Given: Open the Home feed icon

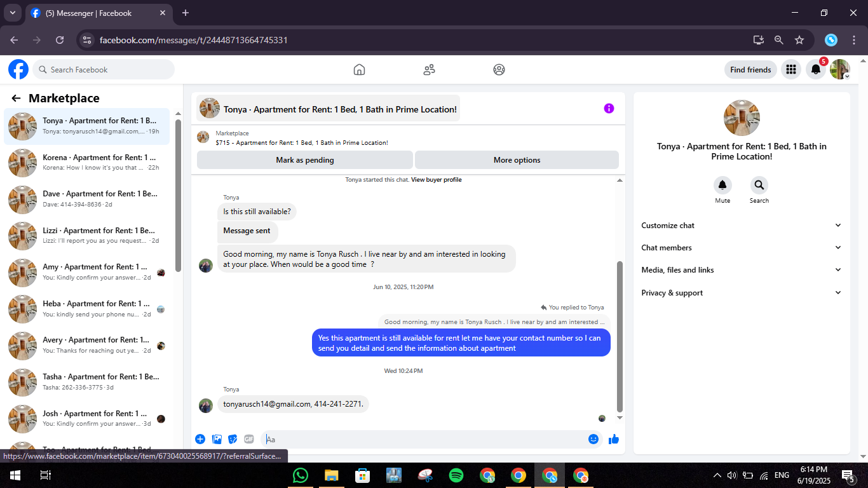Looking at the screenshot, I should [359, 70].
